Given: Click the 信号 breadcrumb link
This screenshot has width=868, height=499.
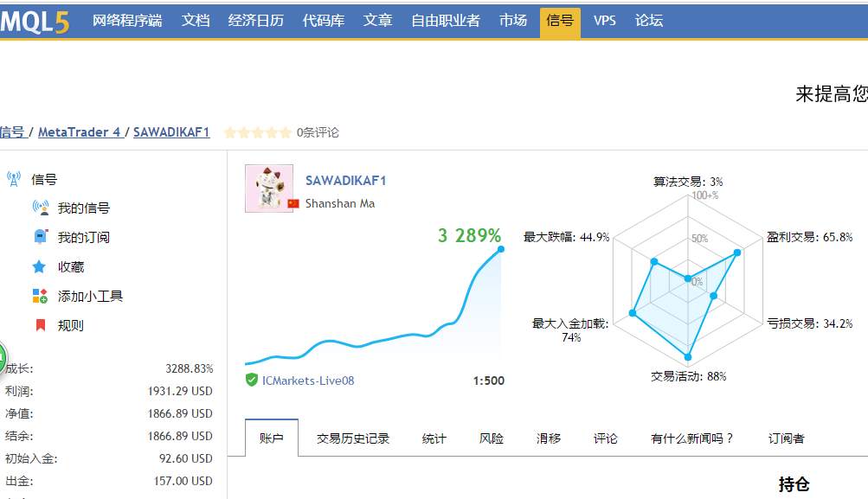Looking at the screenshot, I should click(12, 132).
